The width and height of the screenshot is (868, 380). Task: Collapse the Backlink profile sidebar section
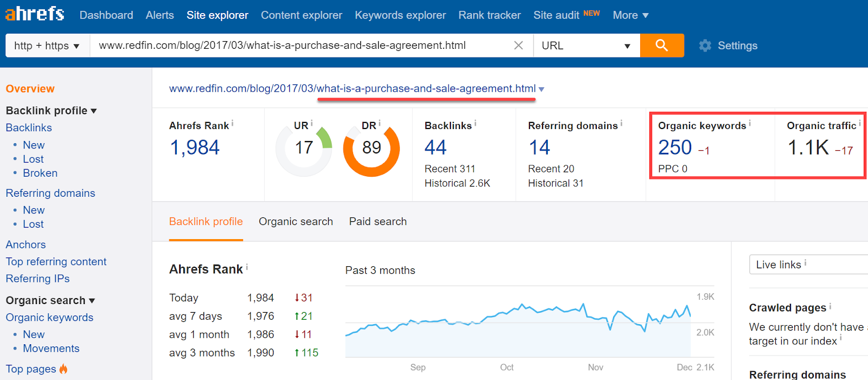pyautogui.click(x=51, y=111)
